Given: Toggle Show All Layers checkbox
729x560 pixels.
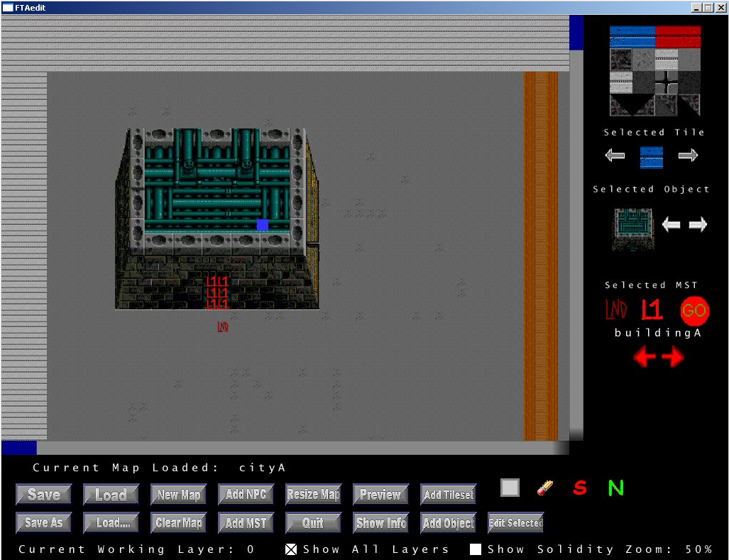Looking at the screenshot, I should [291, 549].
